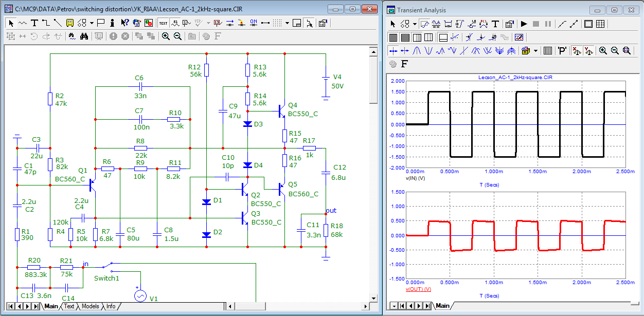Toggle Y-axis scale lock icon
The image size is (644, 316).
pyautogui.click(x=589, y=51)
